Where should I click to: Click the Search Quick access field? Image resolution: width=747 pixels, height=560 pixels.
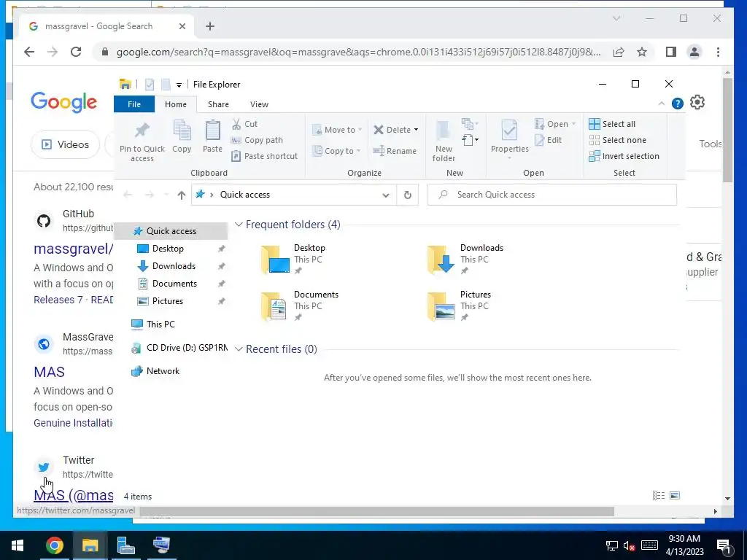coord(551,195)
